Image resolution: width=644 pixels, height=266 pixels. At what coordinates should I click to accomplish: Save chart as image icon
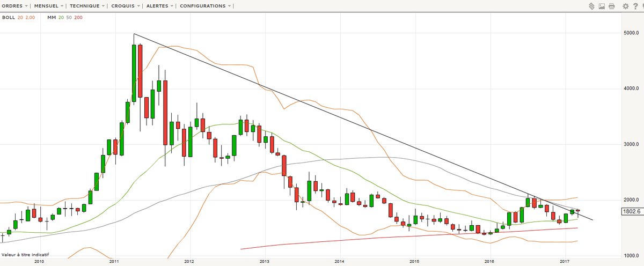(602, 6)
